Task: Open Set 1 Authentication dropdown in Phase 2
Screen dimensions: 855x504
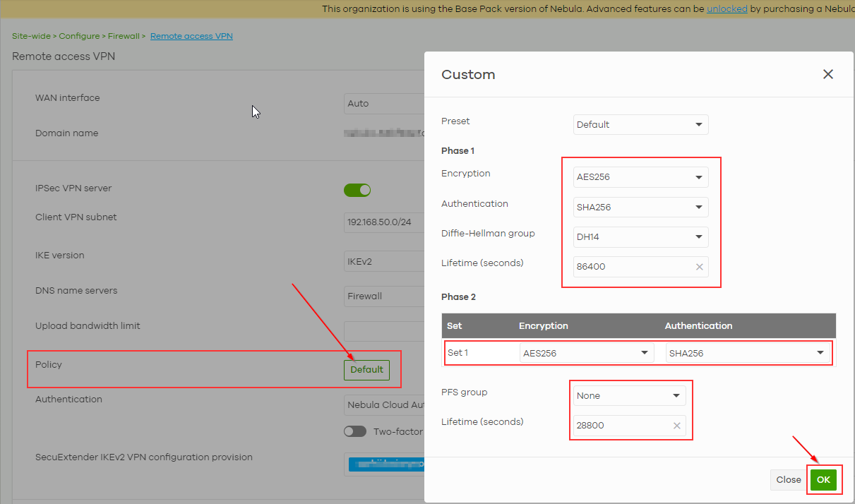Action: [x=747, y=353]
